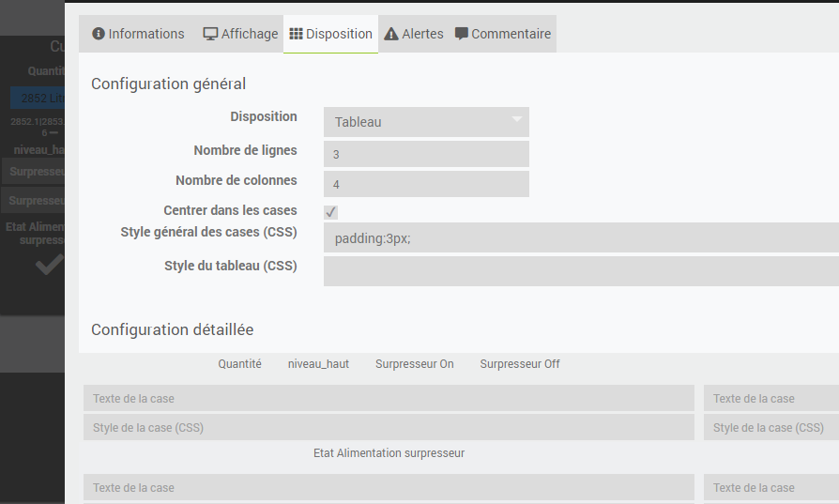The image size is (839, 504).
Task: Click the right Texte de la case in the bottom row
Action: (771, 487)
